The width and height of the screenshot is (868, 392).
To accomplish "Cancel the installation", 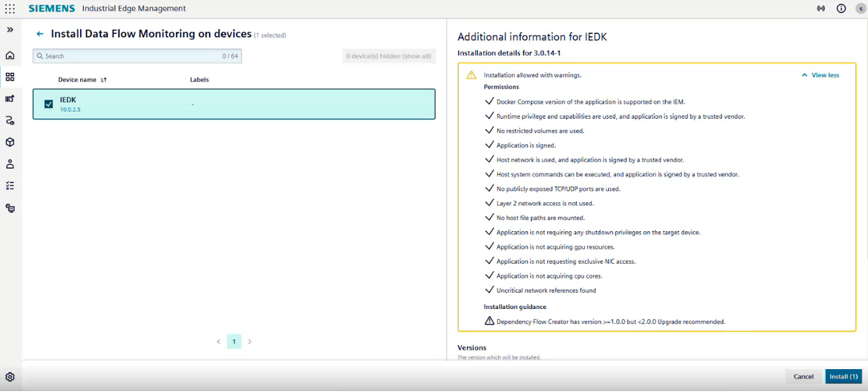I will point(803,376).
